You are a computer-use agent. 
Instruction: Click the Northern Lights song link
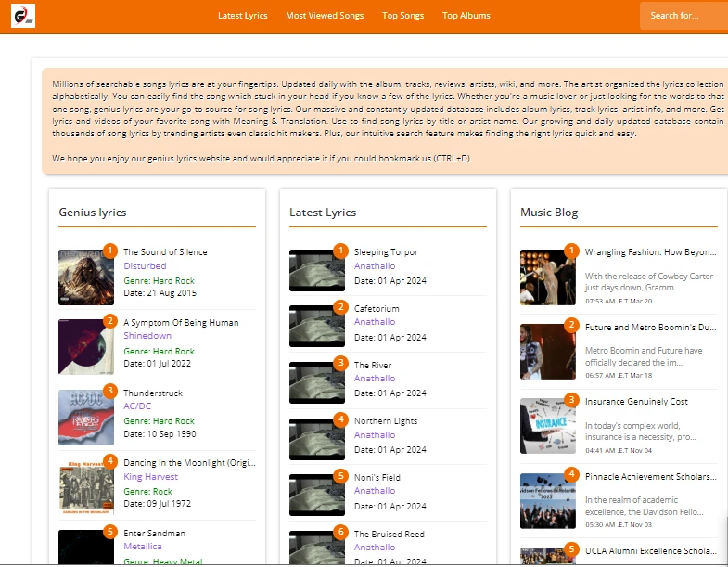click(386, 421)
